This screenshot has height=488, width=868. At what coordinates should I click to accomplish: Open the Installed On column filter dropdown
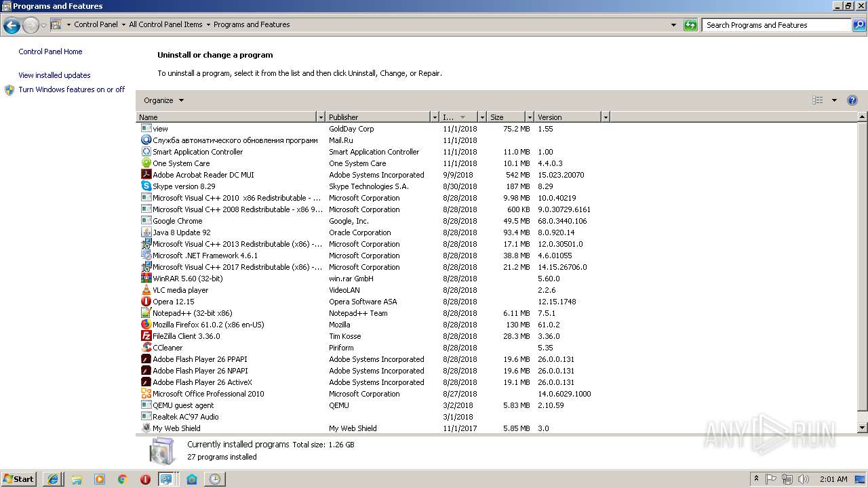coord(482,117)
